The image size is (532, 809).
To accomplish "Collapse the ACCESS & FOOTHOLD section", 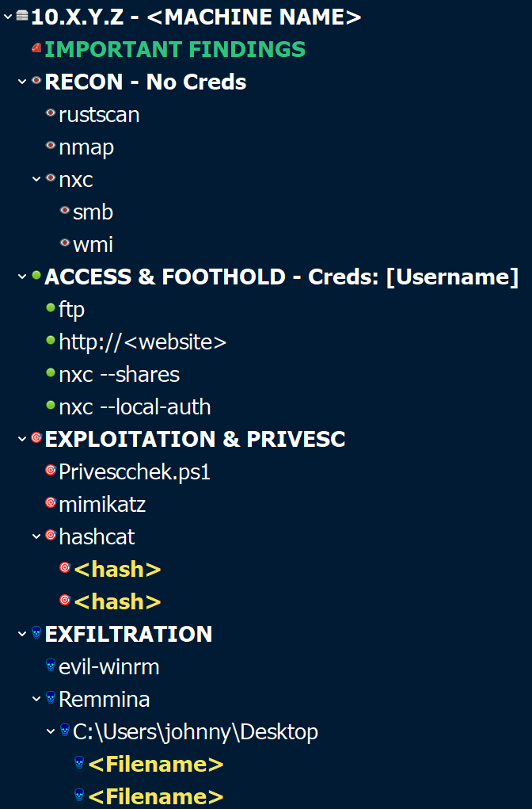I will tap(22, 277).
